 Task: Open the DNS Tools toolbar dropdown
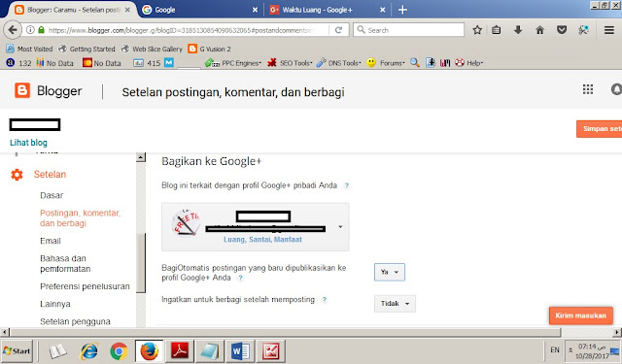[339, 62]
